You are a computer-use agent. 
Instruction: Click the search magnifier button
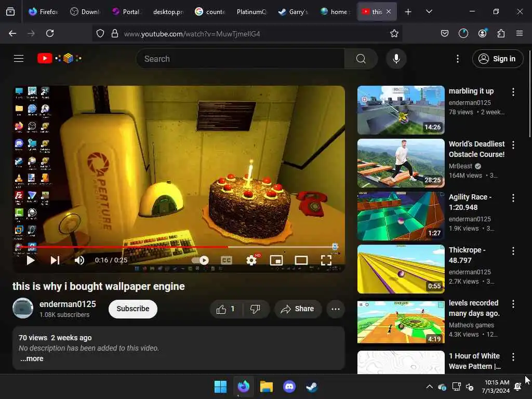[361, 59]
